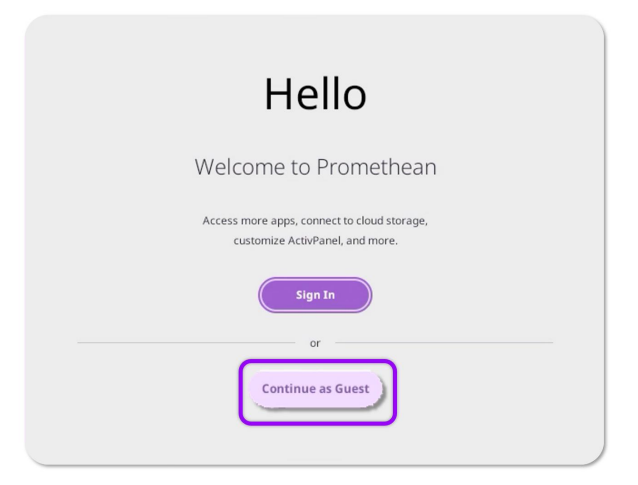Click the word ActivPanel
Viewport: 638px width, 485px height.
point(314,241)
